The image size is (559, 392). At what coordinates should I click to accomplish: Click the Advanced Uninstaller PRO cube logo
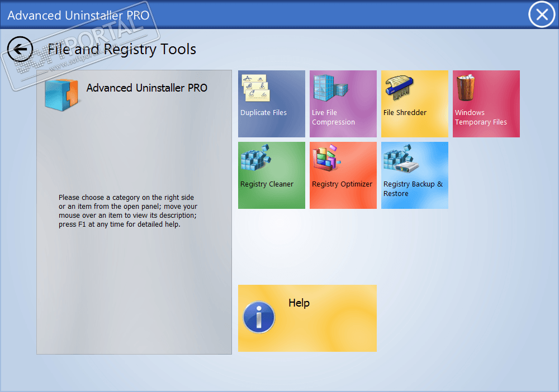tap(61, 95)
